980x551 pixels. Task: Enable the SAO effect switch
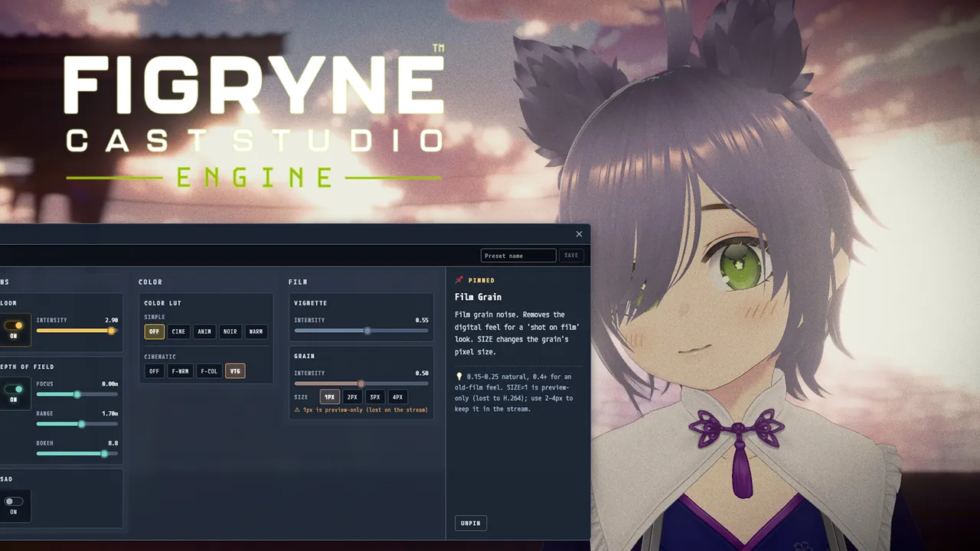(x=14, y=501)
